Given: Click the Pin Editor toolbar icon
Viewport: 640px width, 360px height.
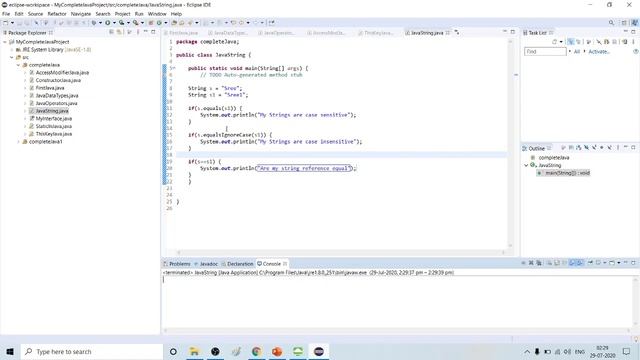Looking at the screenshot, I should coord(271,23).
